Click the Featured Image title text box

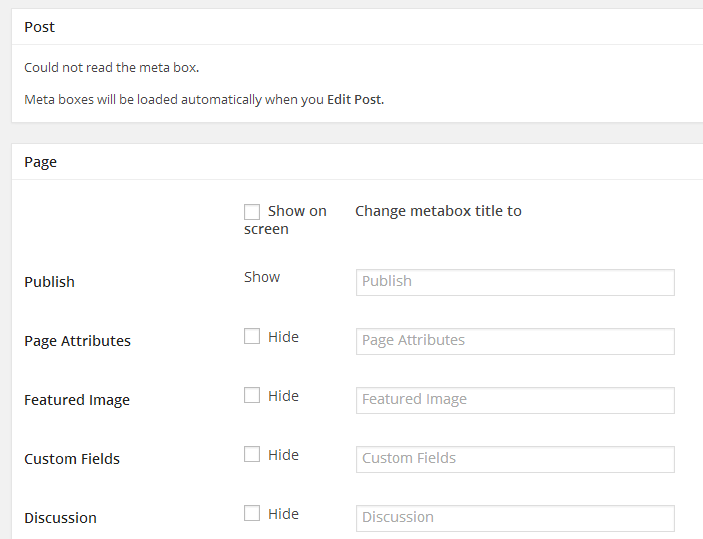(515, 400)
